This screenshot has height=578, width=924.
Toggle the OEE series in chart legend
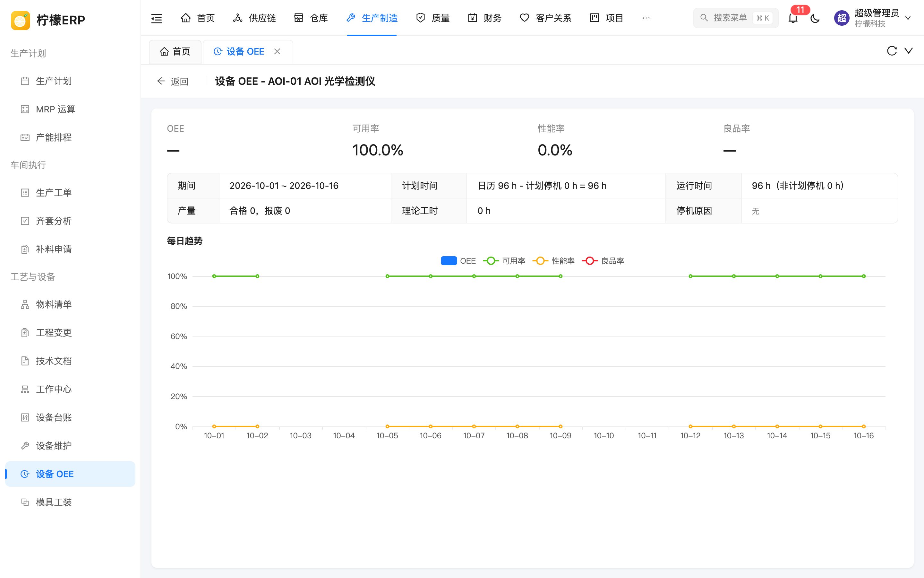click(458, 261)
